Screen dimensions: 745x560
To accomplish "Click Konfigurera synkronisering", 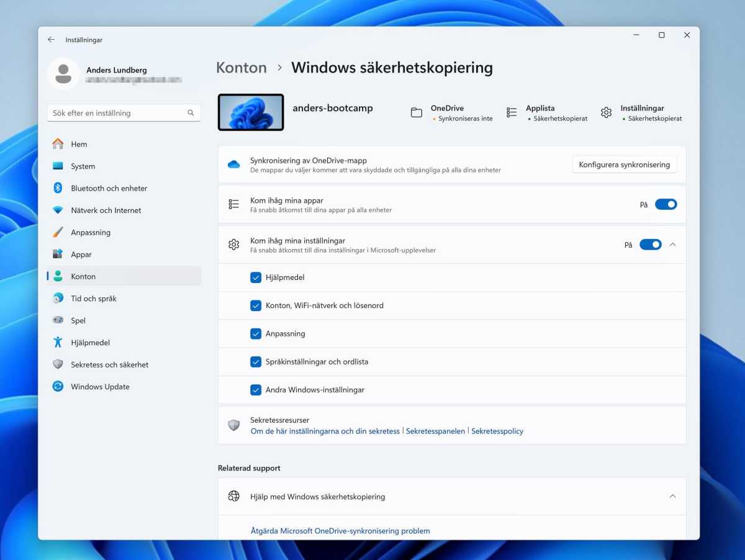I will (x=625, y=165).
